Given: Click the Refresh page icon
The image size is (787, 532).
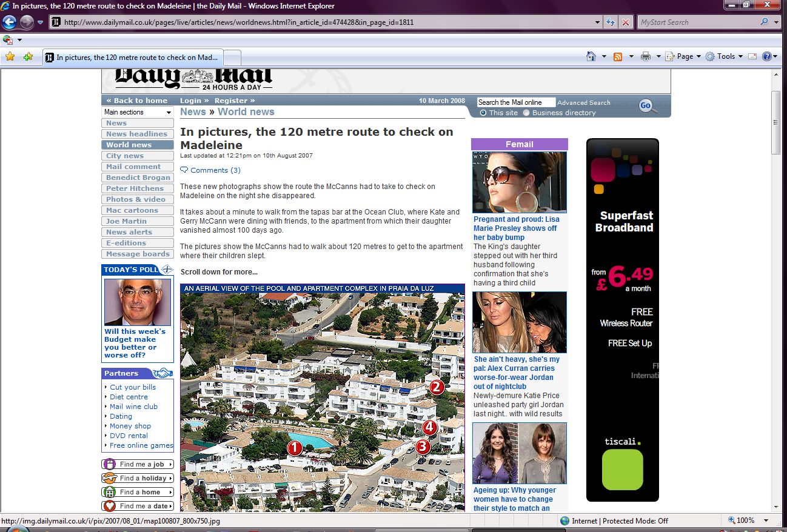Looking at the screenshot, I should pos(611,22).
